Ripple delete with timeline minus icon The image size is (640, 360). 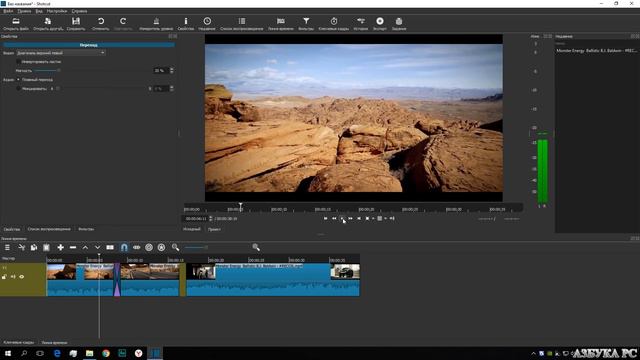(x=73, y=247)
